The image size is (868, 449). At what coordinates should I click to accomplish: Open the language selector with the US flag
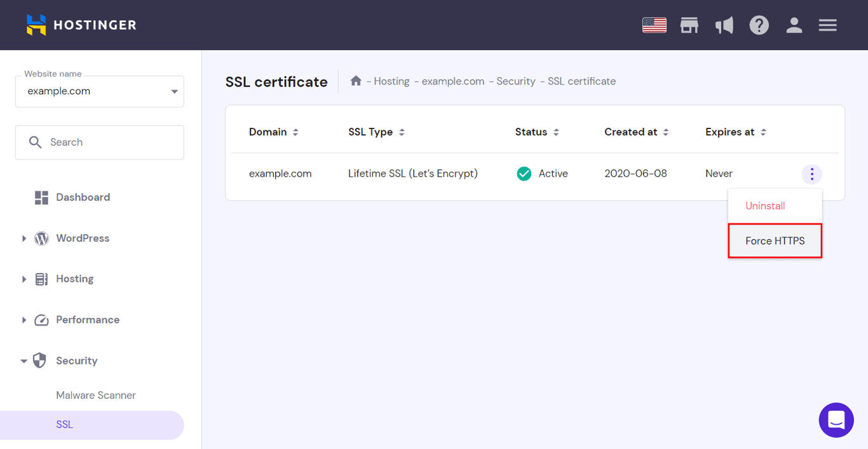click(654, 25)
